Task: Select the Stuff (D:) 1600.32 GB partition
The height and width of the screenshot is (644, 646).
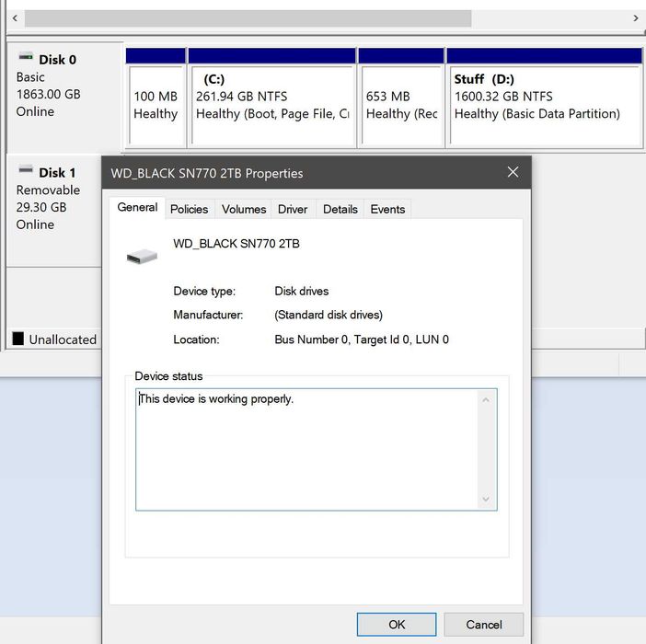Action: 544,98
